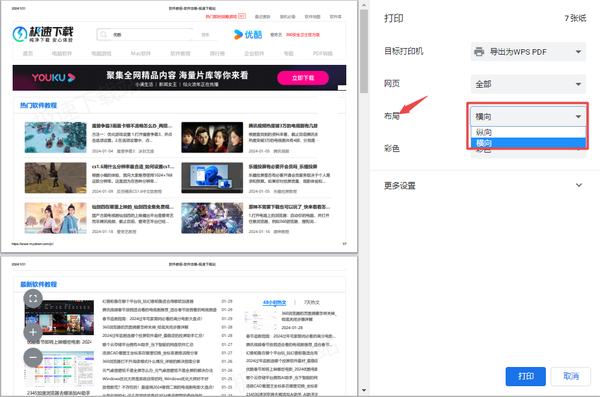Click the fit-to-page icon in the preview
Viewport: 600px width, 397px height.
33,299
